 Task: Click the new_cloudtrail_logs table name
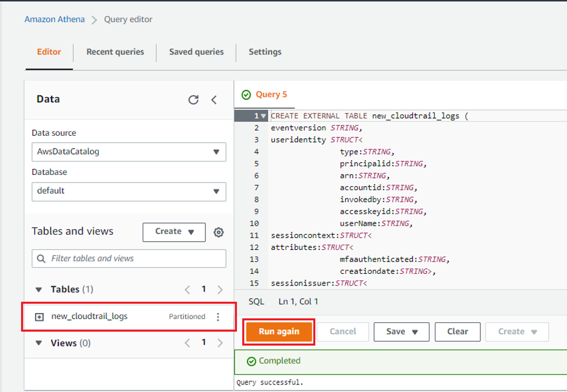90,317
